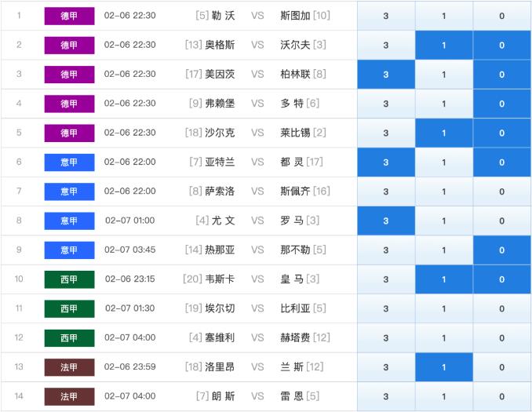
Task: Select 3 for 勒沃 vs 斯图加
Action: 386,16
